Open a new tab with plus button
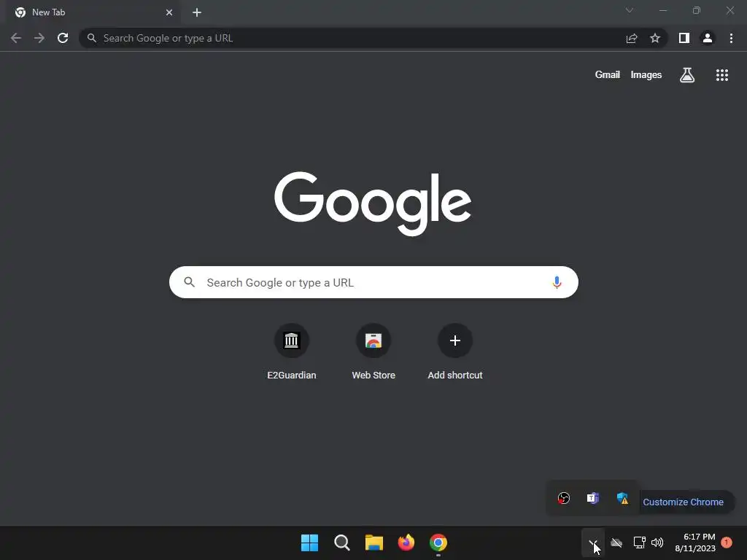The image size is (747, 560). click(x=197, y=12)
